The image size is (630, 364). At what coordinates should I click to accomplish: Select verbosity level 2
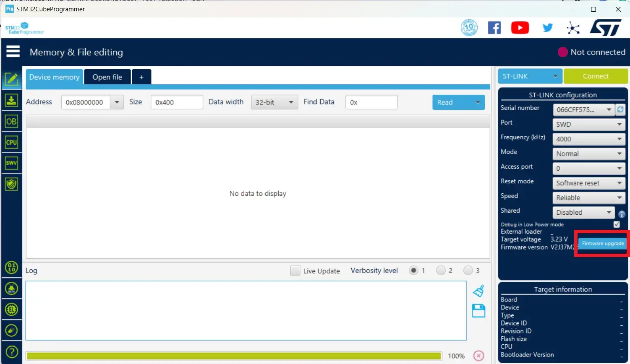[441, 270]
